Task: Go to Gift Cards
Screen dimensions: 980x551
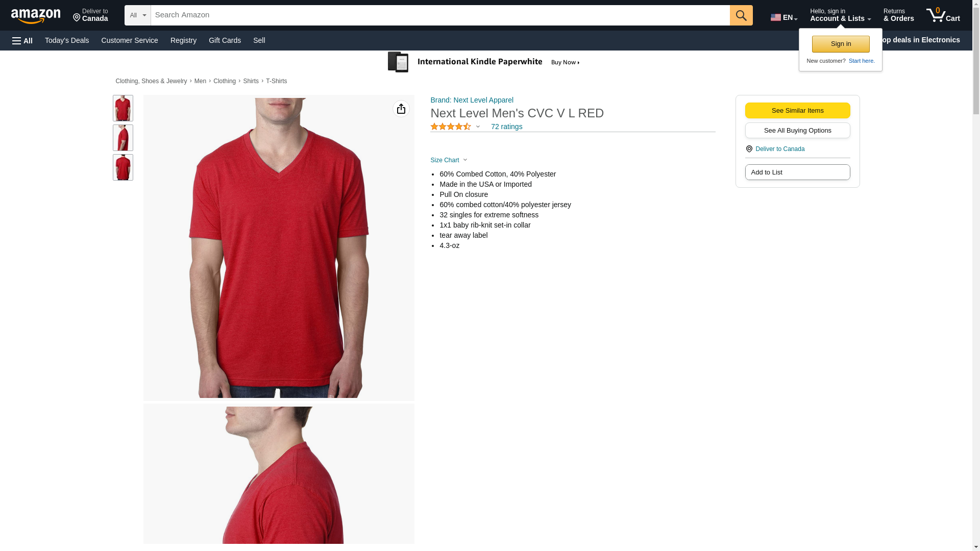Action: tap(225, 40)
